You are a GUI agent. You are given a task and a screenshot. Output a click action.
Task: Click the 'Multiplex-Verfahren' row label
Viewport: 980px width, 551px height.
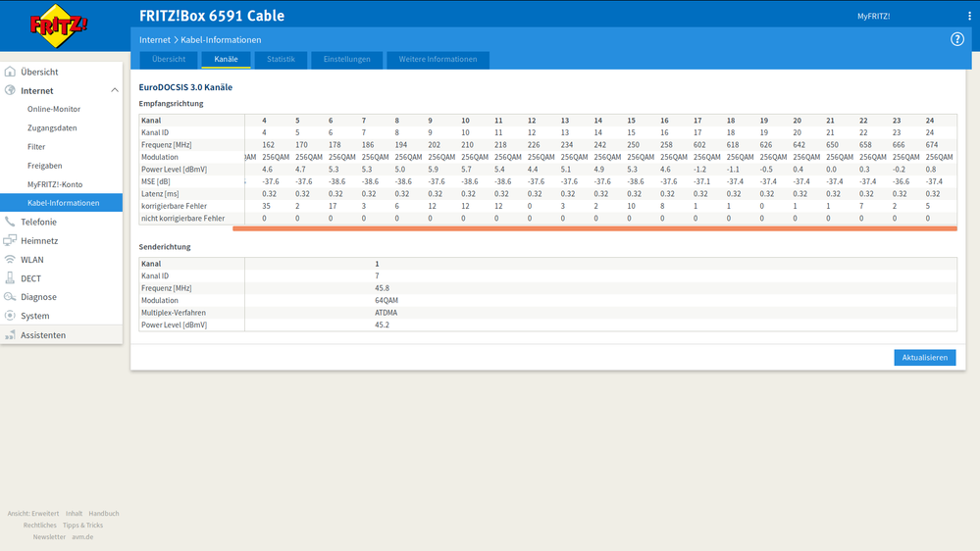173,313
